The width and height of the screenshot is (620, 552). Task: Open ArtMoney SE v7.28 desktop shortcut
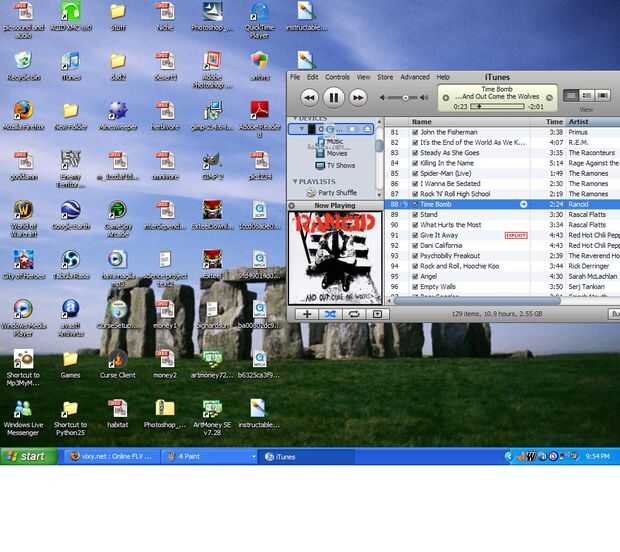coord(212,418)
